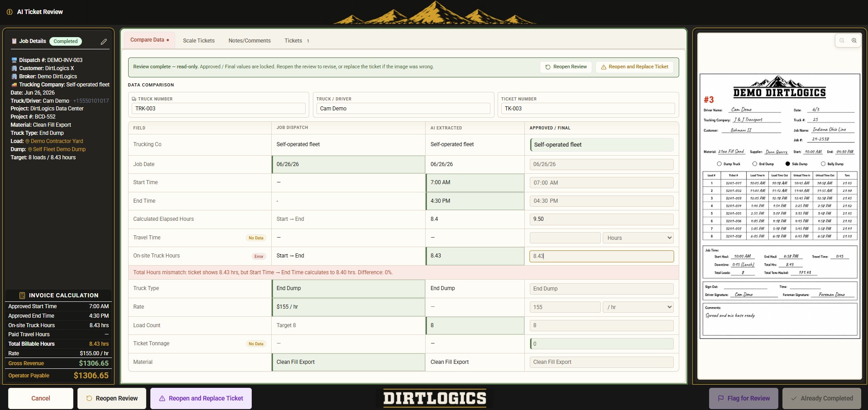Click the Invoice Calculation calculator icon
Viewport: 868px width, 410px height.
point(22,296)
